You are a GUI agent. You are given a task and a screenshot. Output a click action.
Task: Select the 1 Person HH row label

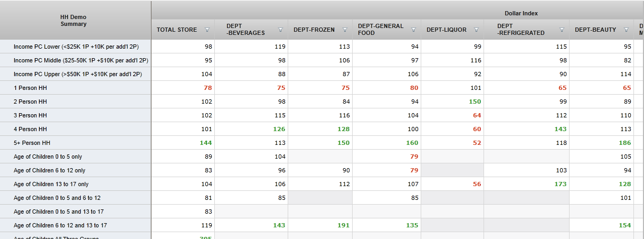pyautogui.click(x=30, y=88)
